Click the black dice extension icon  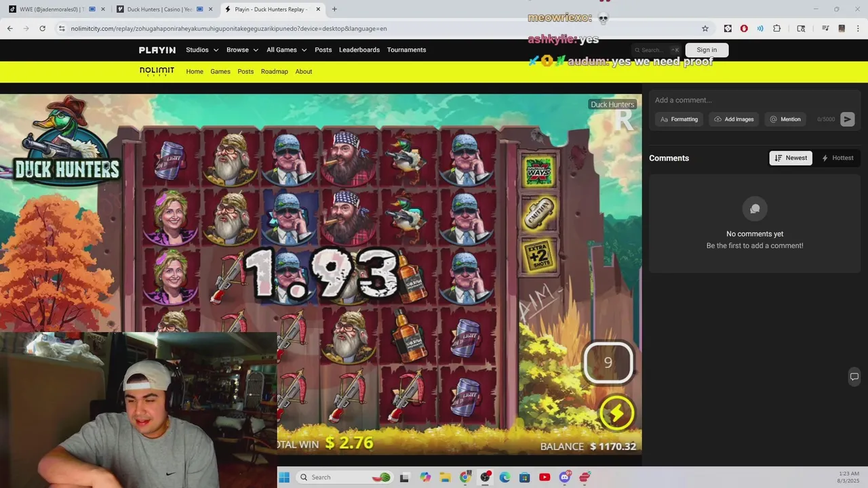(728, 28)
